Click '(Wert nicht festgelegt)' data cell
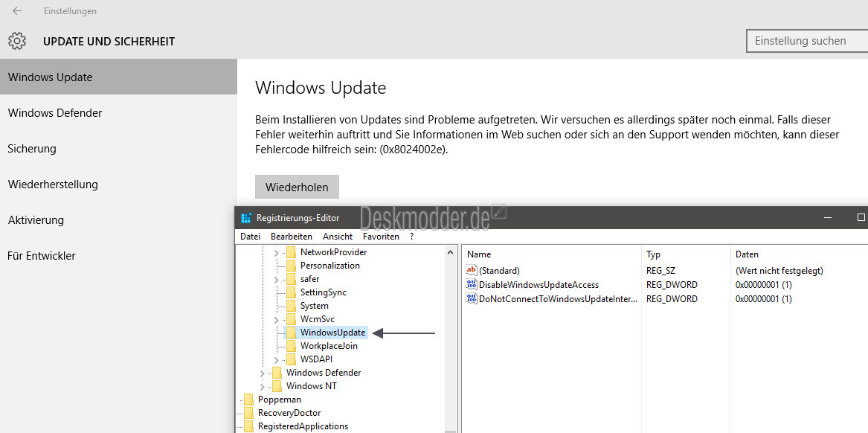Screen dimensions: 868x433 point(779,271)
